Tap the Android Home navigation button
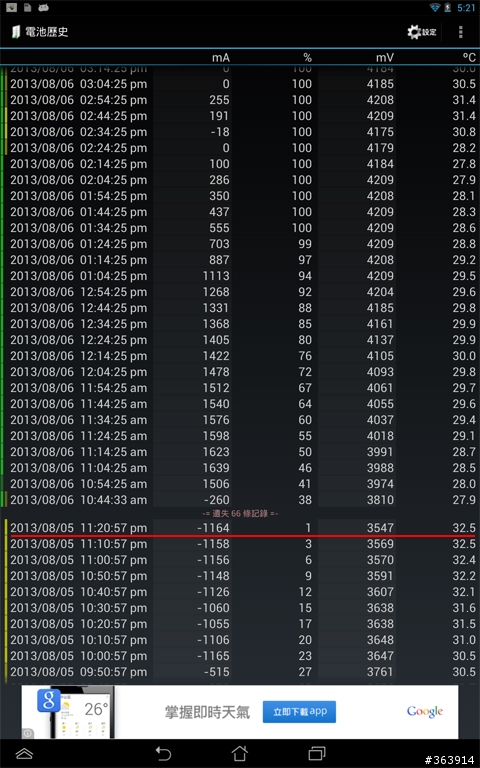Viewport: 480px width, 768px height. point(240,753)
